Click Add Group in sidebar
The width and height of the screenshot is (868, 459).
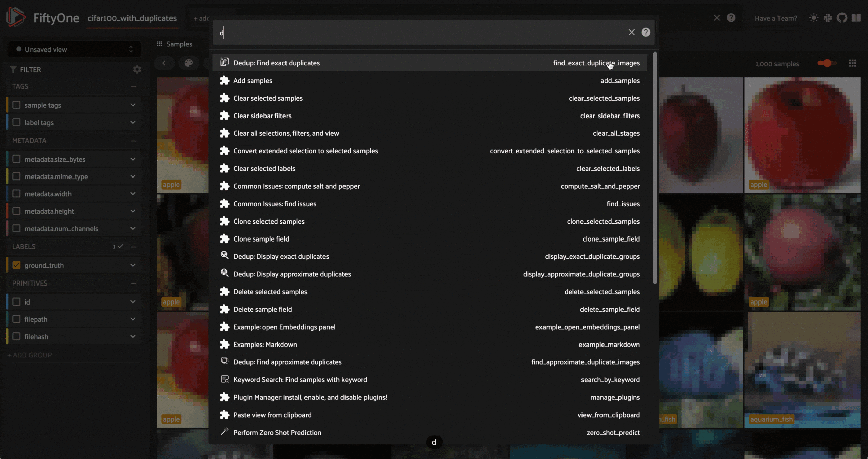(30, 355)
